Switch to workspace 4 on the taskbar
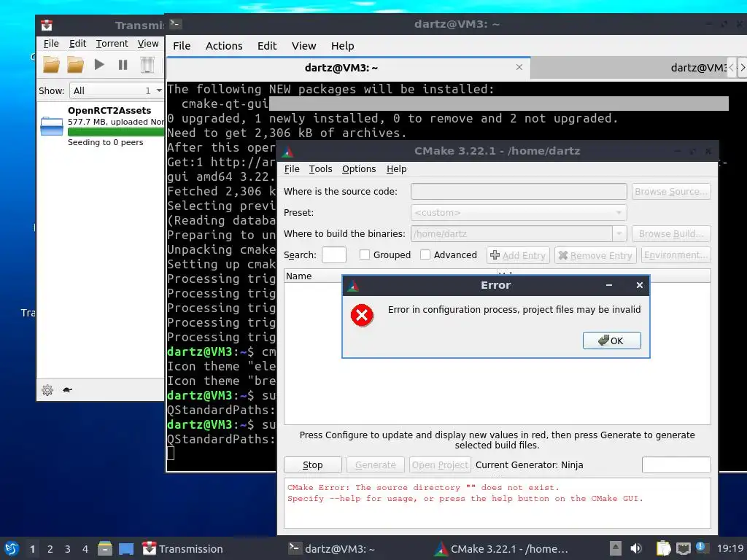The height and width of the screenshot is (560, 747). [x=85, y=549]
